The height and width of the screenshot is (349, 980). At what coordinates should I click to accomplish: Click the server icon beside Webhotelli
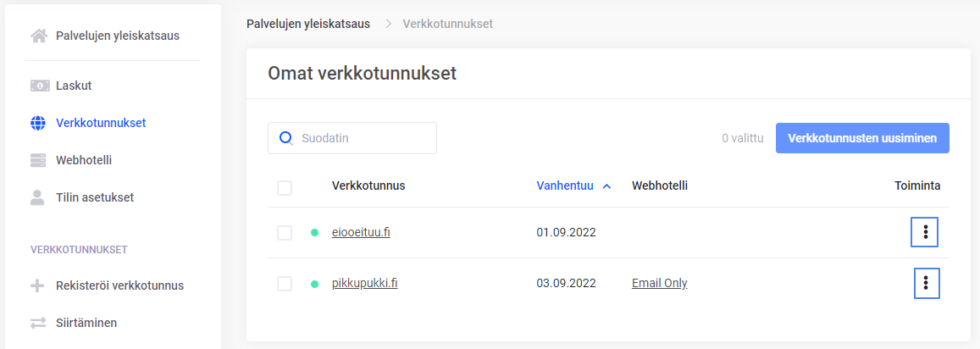coord(38,160)
